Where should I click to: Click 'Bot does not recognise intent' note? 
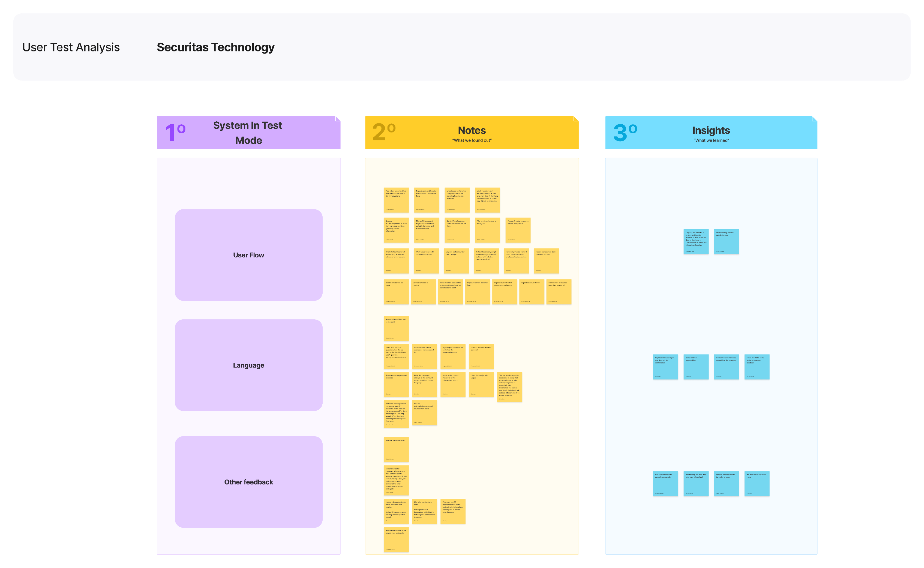[x=756, y=484]
